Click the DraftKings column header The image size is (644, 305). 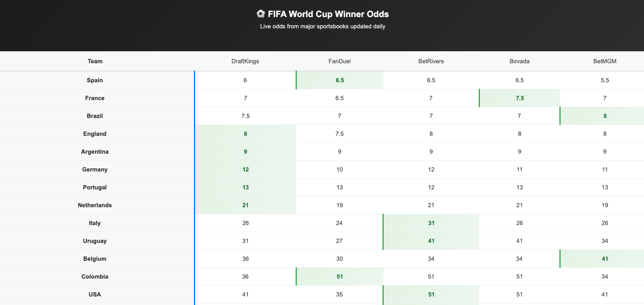click(x=245, y=61)
